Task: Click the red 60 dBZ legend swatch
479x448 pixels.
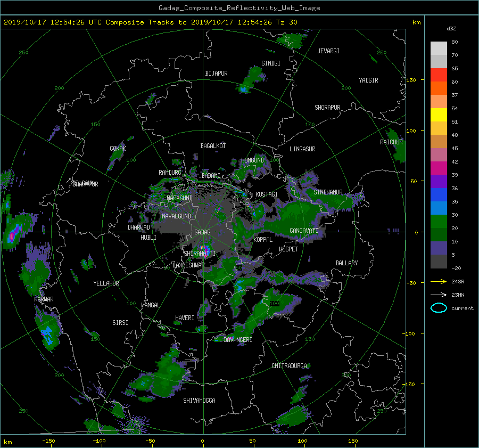Action: (x=439, y=75)
